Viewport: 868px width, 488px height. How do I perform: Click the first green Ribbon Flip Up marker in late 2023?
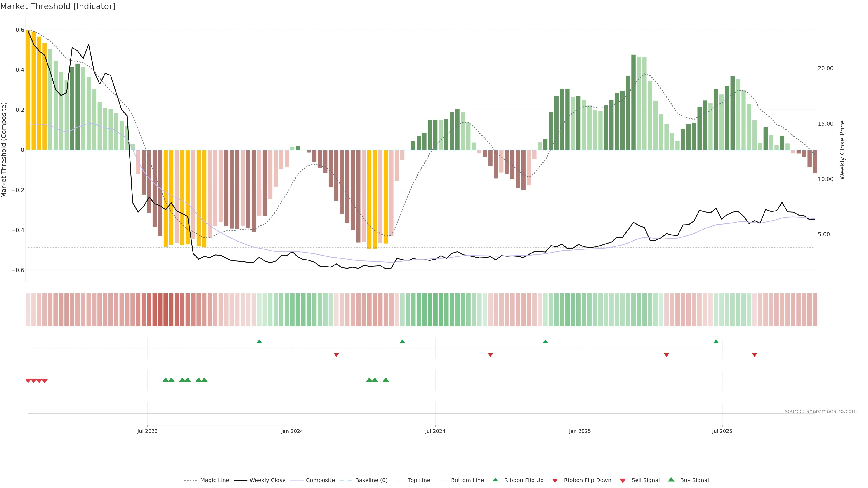[259, 342]
